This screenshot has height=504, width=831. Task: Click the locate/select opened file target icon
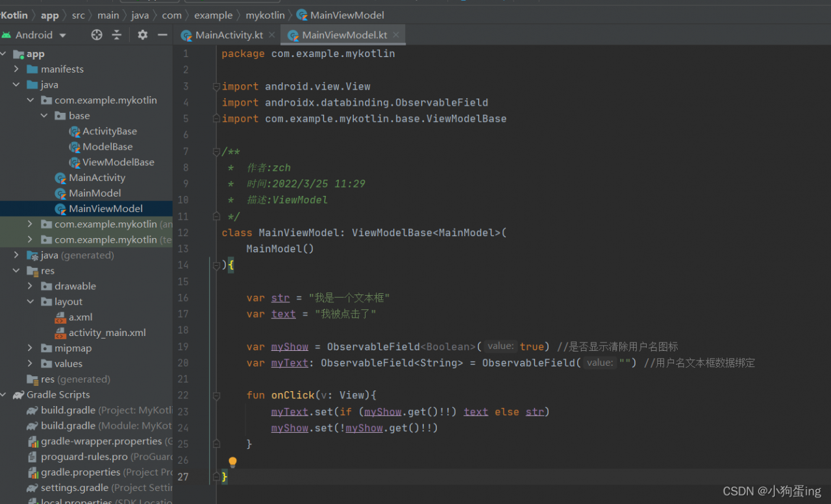[x=97, y=35]
